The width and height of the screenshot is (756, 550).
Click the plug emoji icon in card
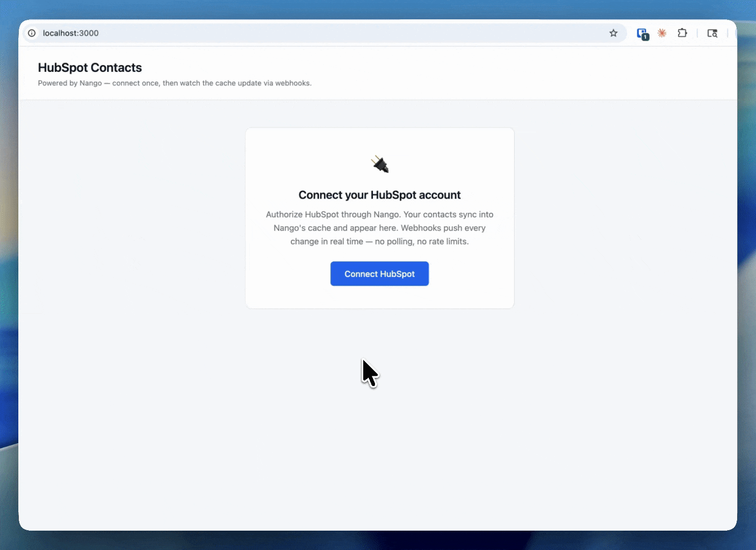coord(380,164)
